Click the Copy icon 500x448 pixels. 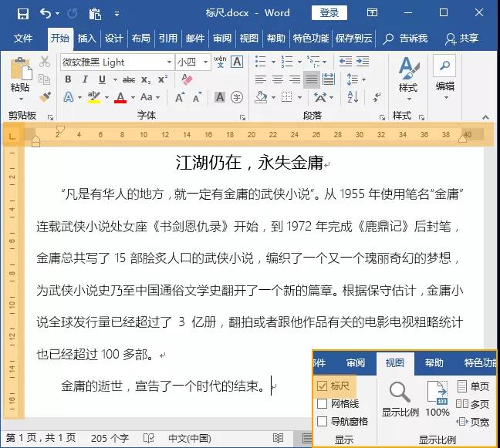coord(45,79)
